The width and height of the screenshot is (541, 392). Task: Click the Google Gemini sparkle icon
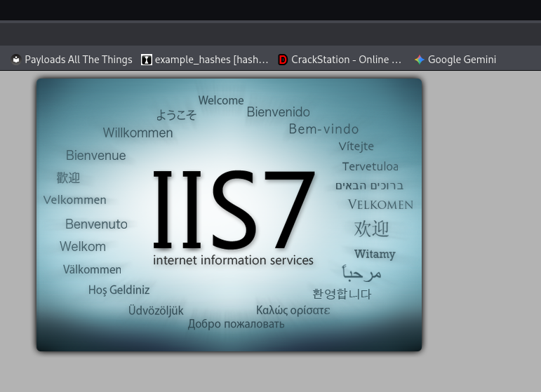pyautogui.click(x=419, y=60)
